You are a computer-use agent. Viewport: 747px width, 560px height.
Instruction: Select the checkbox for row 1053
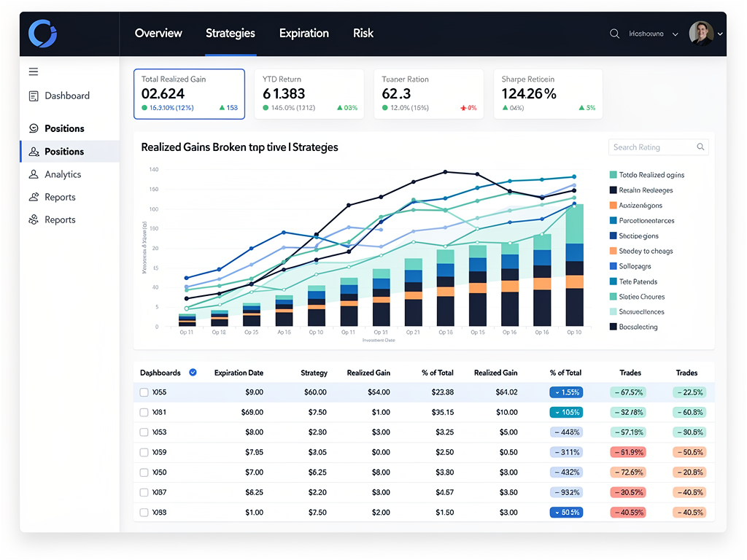tap(144, 432)
